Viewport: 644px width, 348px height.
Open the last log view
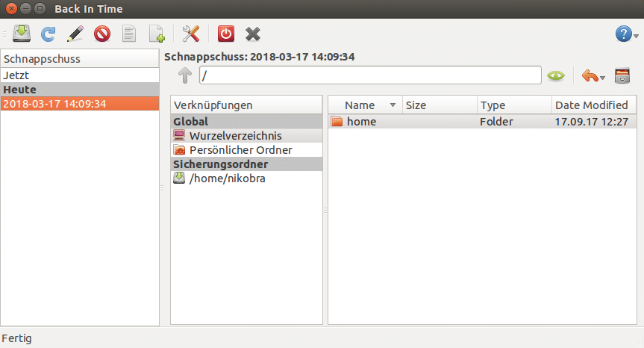coord(157,34)
